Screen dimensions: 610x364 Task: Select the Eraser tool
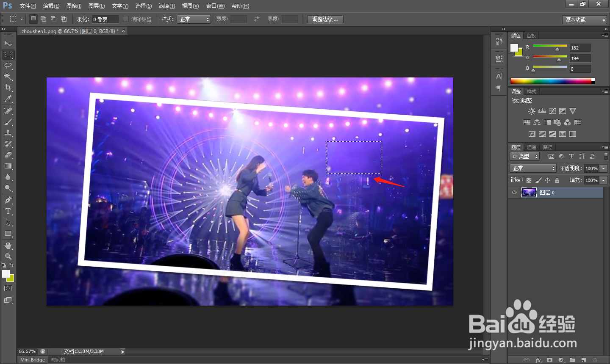point(8,155)
